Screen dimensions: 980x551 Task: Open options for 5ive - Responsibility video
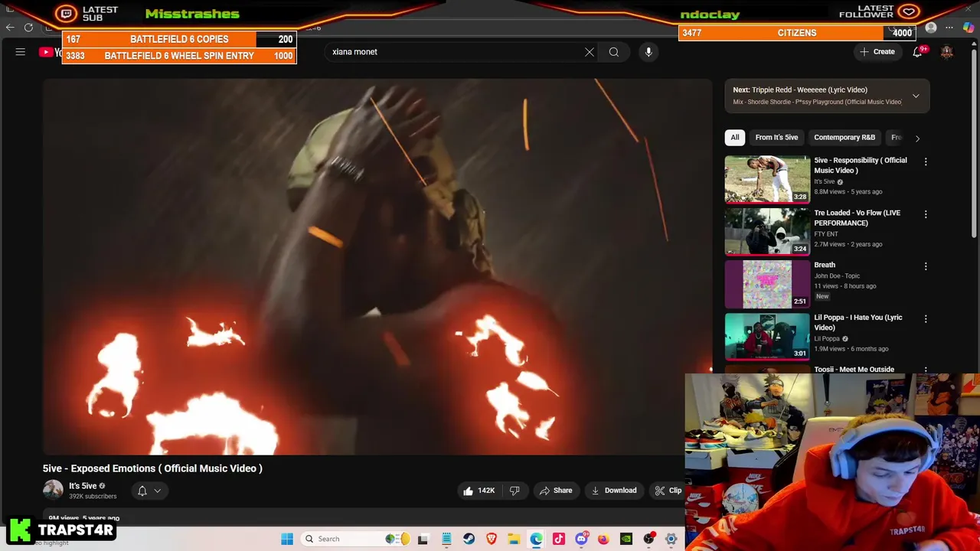click(x=926, y=162)
